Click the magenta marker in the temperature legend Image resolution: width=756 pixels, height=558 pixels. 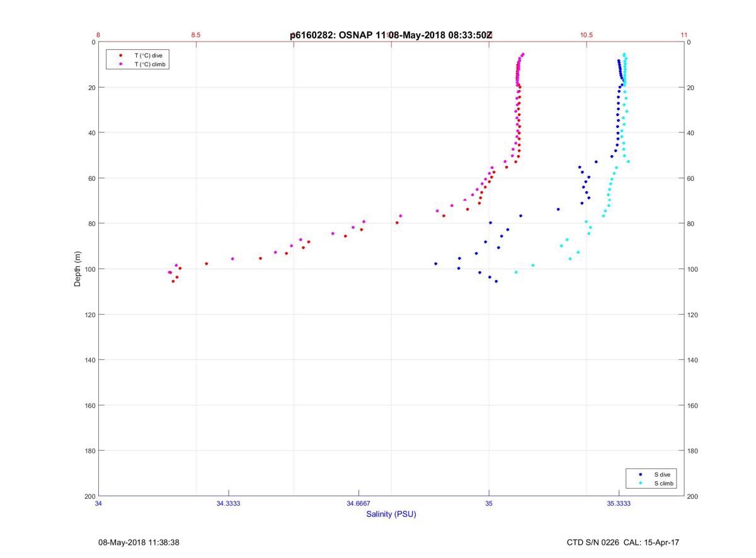[120, 64]
